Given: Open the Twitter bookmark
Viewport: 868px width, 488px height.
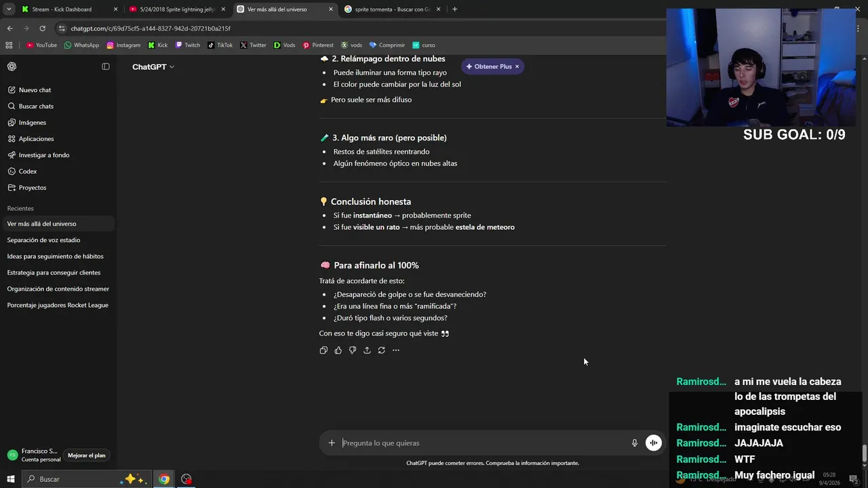Looking at the screenshot, I should (x=253, y=45).
